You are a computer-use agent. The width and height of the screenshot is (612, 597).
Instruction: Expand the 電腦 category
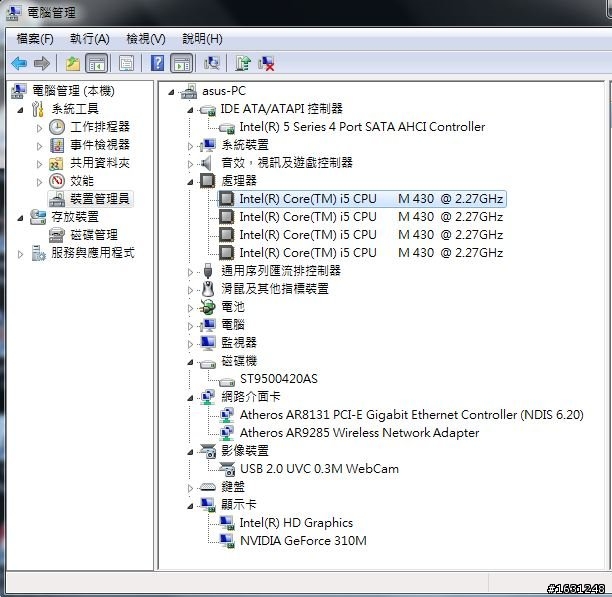(190, 326)
